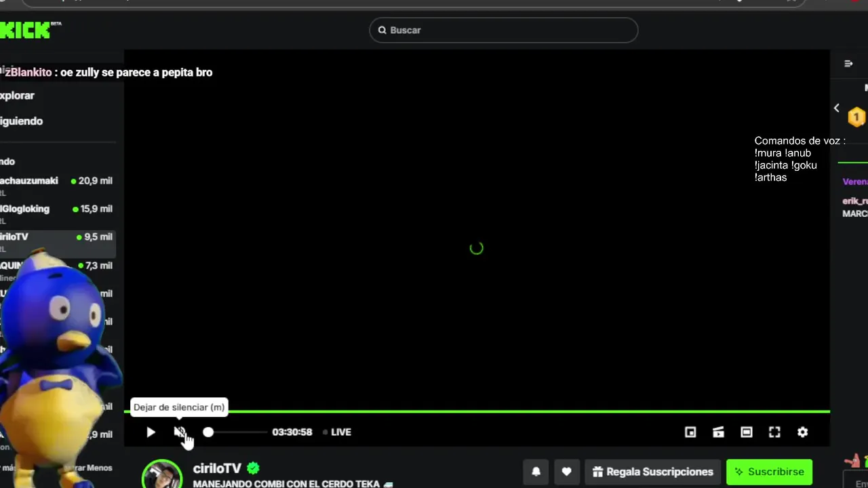
Task: Click the Comandos de voz overlay text
Action: tap(800, 159)
